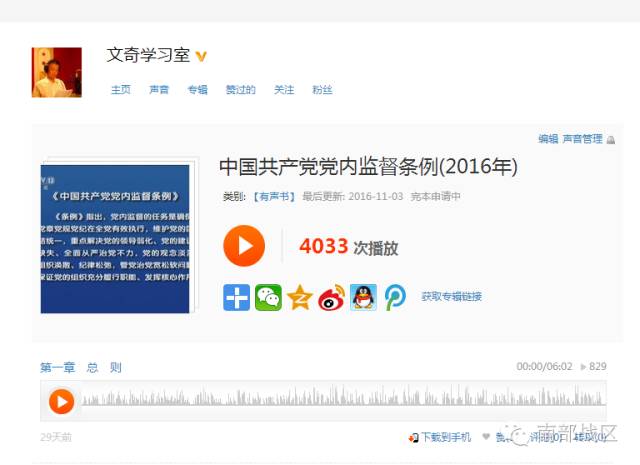The width and height of the screenshot is (640, 465).
Task: Open the 专辑 tab
Action: coord(198,89)
